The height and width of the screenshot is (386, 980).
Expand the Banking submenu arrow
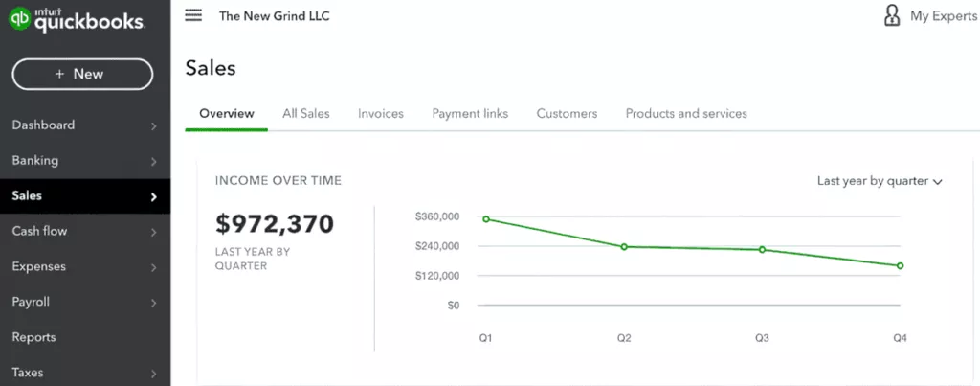pos(153,162)
